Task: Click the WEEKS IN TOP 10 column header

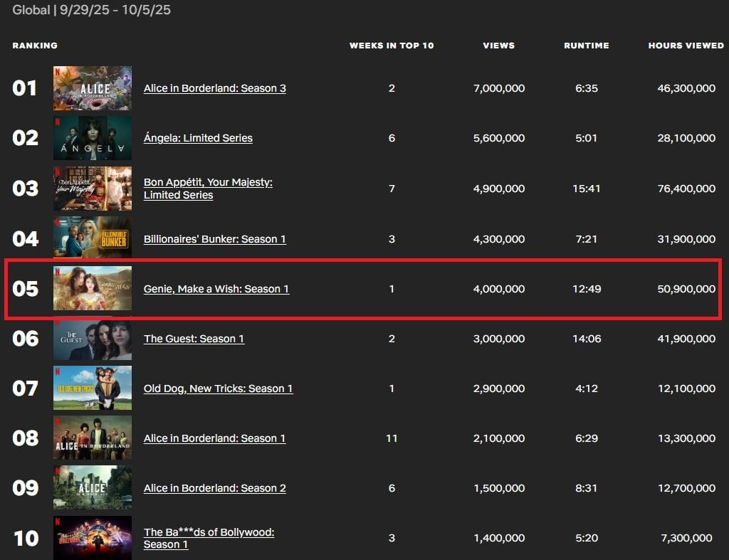Action: [x=392, y=46]
